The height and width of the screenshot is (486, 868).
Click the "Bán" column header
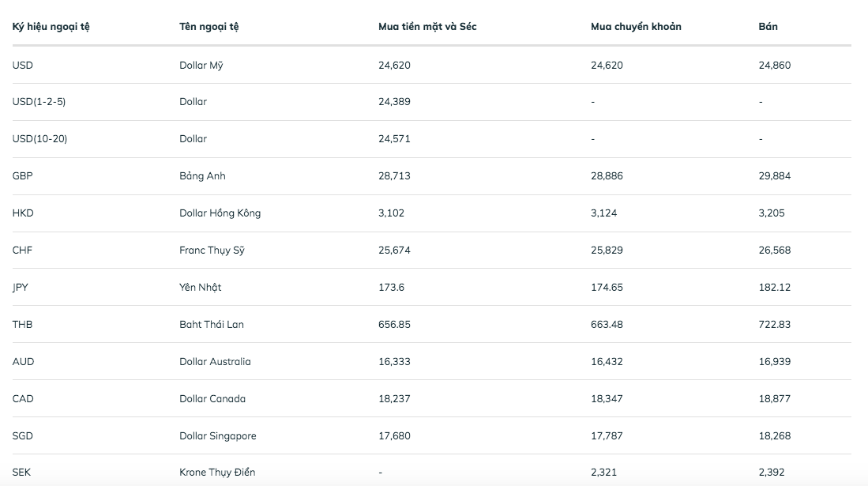point(768,27)
